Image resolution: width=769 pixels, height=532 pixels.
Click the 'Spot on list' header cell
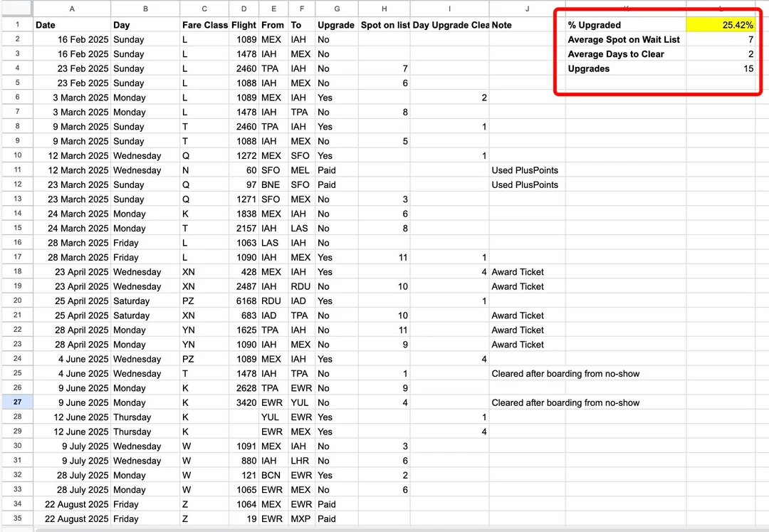click(x=384, y=25)
